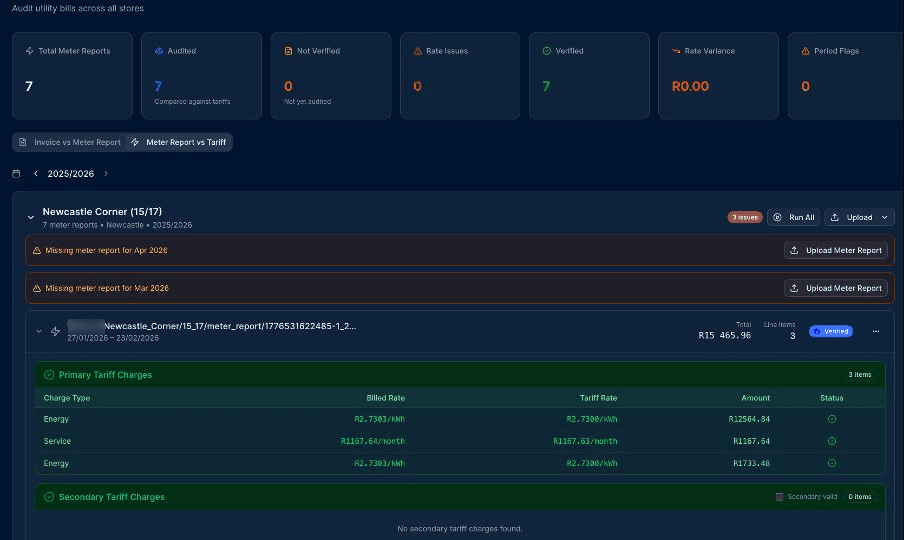Click the Run All button

click(794, 217)
